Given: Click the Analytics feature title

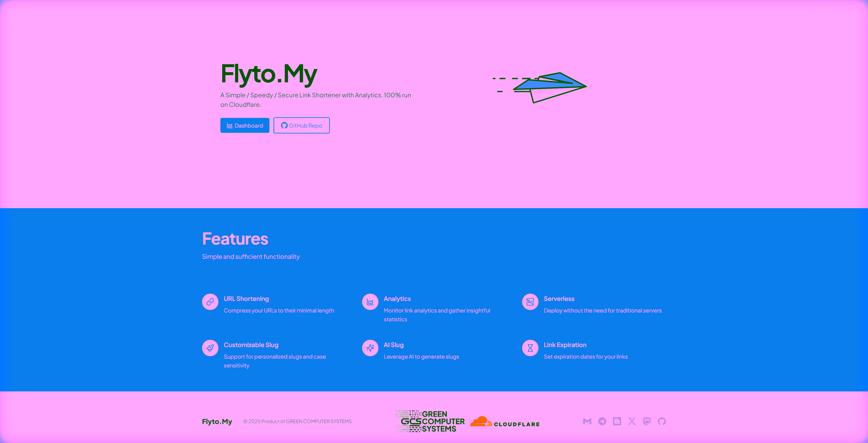Looking at the screenshot, I should (x=397, y=299).
